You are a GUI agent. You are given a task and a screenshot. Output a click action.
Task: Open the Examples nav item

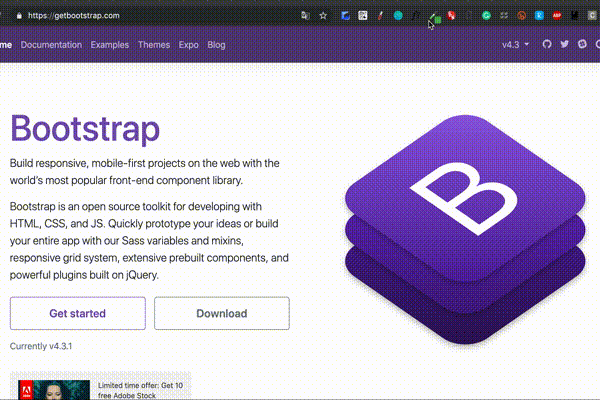click(110, 45)
